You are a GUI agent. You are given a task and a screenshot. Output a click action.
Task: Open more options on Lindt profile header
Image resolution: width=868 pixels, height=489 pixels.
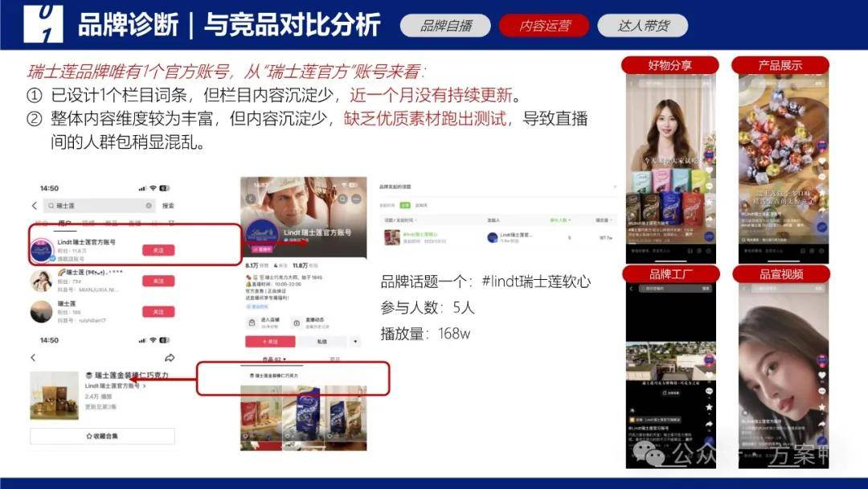pyautogui.click(x=356, y=199)
